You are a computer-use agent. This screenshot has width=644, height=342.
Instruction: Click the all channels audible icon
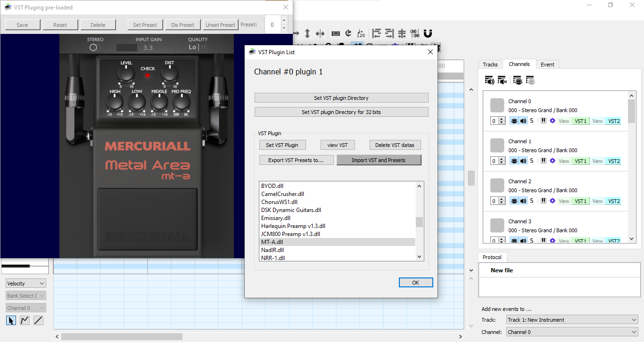click(489, 81)
